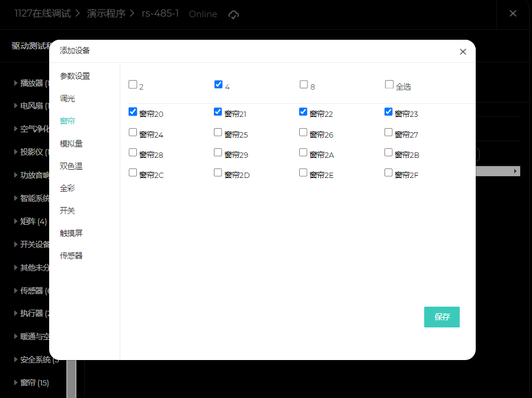Click the vertical scrollbar of device tree
The width and height of the screenshot is (532, 398).
(x=71, y=378)
